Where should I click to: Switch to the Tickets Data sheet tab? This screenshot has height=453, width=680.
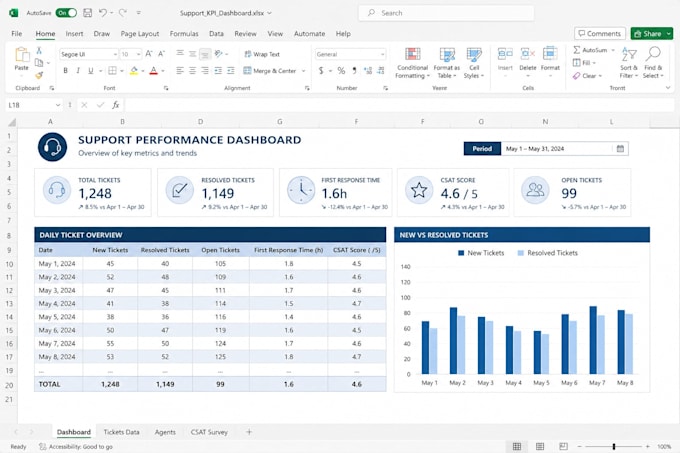[x=121, y=432]
